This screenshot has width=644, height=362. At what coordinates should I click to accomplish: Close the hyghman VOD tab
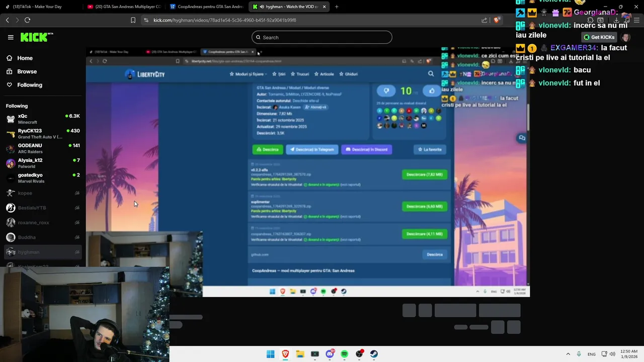[x=324, y=7]
